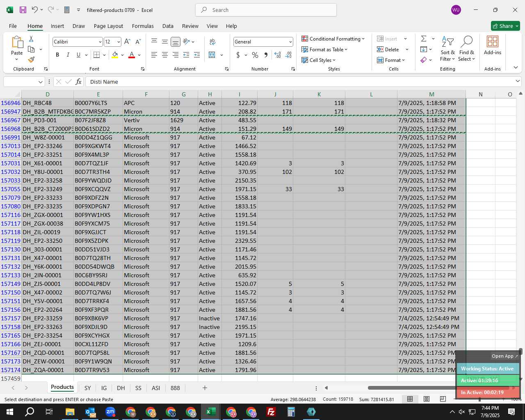Expand Conditional Formatting menu
Screen dimensions: 525x420
coord(333,39)
